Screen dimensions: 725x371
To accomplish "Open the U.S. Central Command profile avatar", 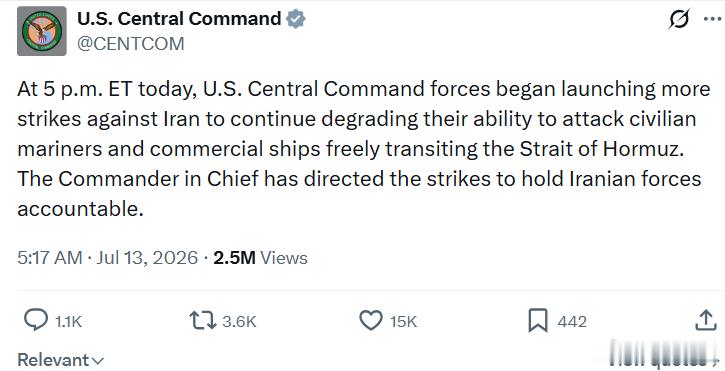I will pos(42,31).
